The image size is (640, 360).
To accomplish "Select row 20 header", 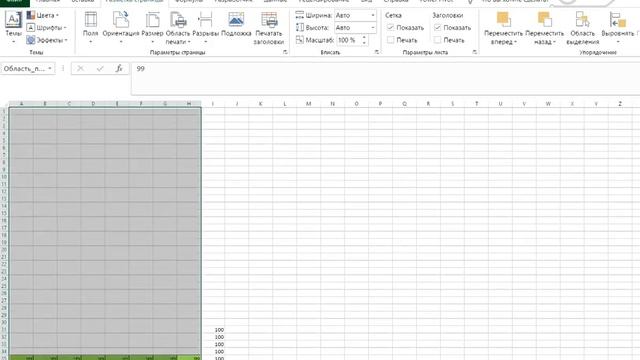I will 4,249.
